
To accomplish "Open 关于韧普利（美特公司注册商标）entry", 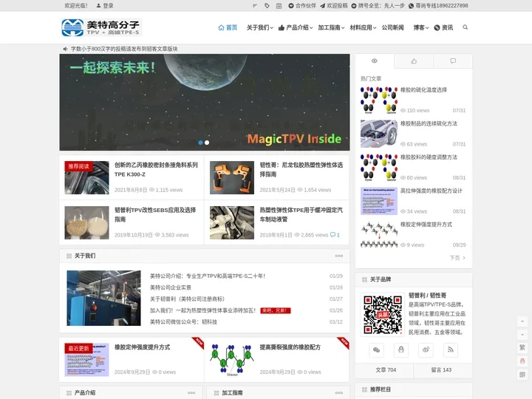I will click(187, 299).
